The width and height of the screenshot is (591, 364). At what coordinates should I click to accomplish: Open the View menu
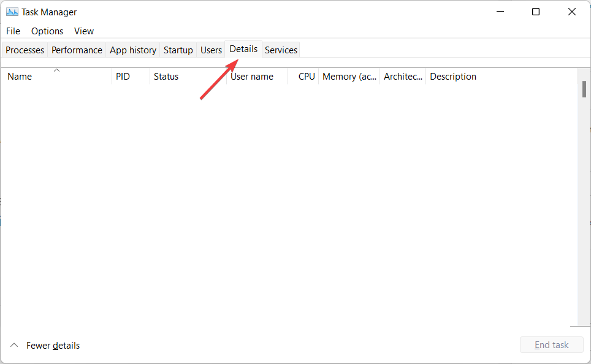tap(83, 31)
